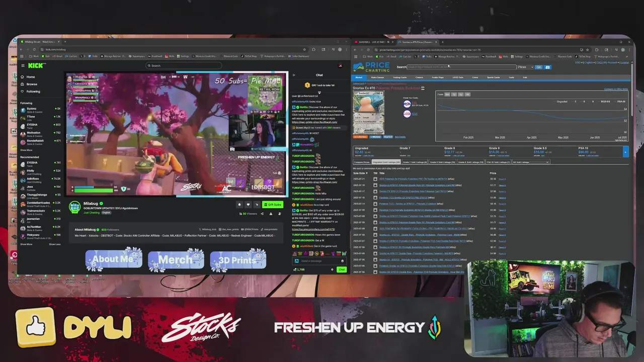This screenshot has width=644, height=362.
Task: Open the Item Details link
Action: tap(400, 137)
